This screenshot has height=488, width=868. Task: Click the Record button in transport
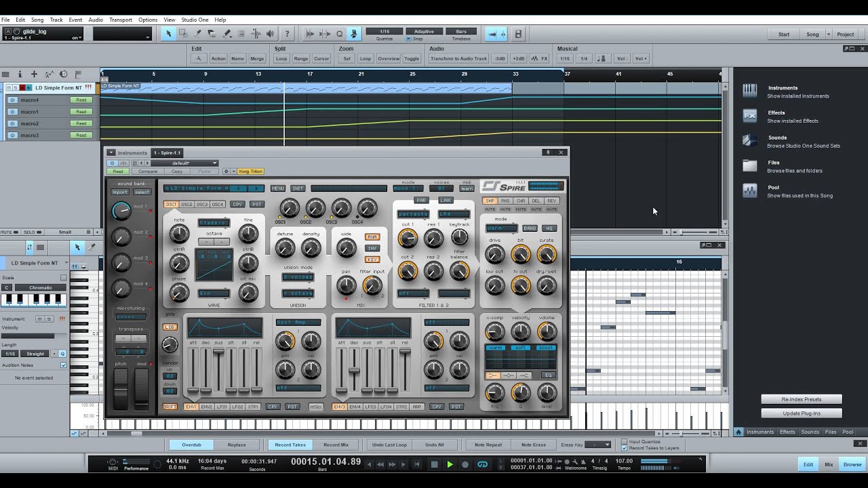[x=465, y=464]
